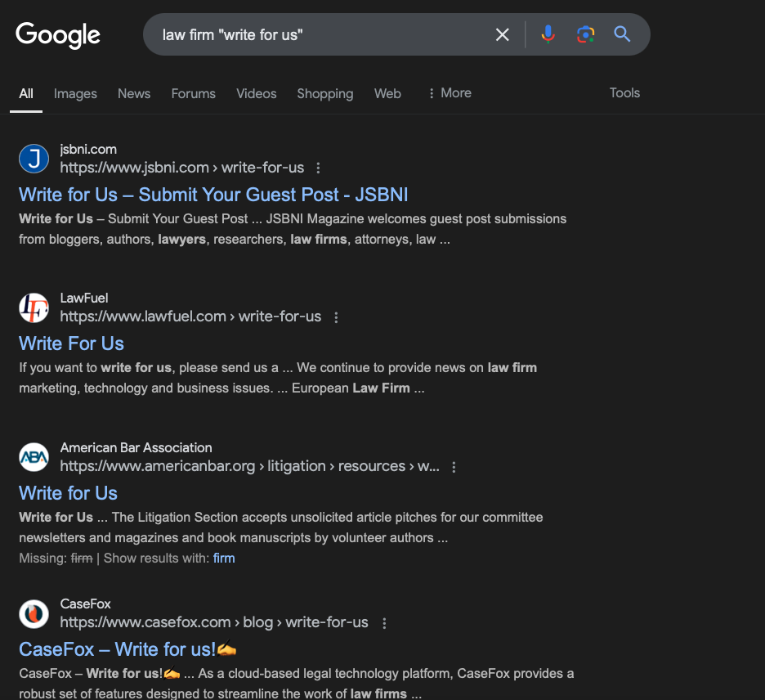The height and width of the screenshot is (700, 765).
Task: Click the snippet 'If you want to write for us'
Action: pos(95,367)
